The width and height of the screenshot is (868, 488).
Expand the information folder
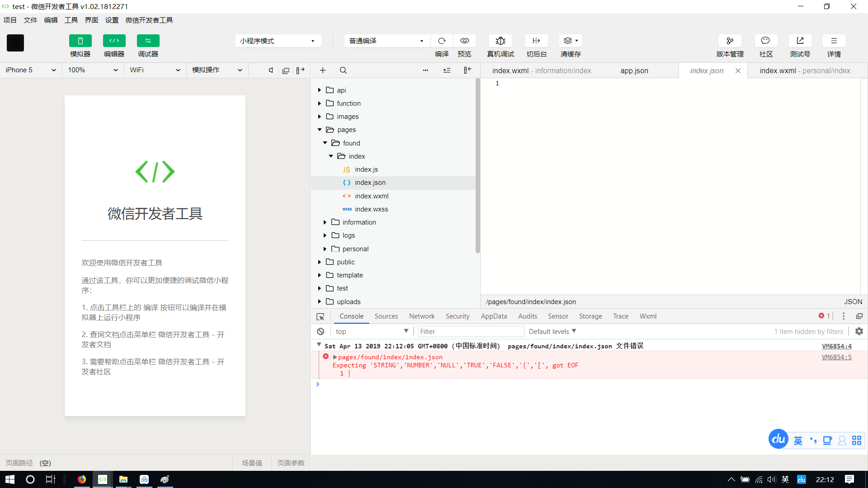pos(359,222)
